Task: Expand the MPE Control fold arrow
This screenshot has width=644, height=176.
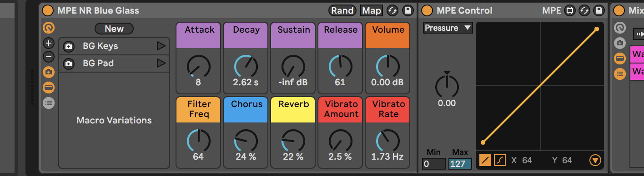Action: 595,160
